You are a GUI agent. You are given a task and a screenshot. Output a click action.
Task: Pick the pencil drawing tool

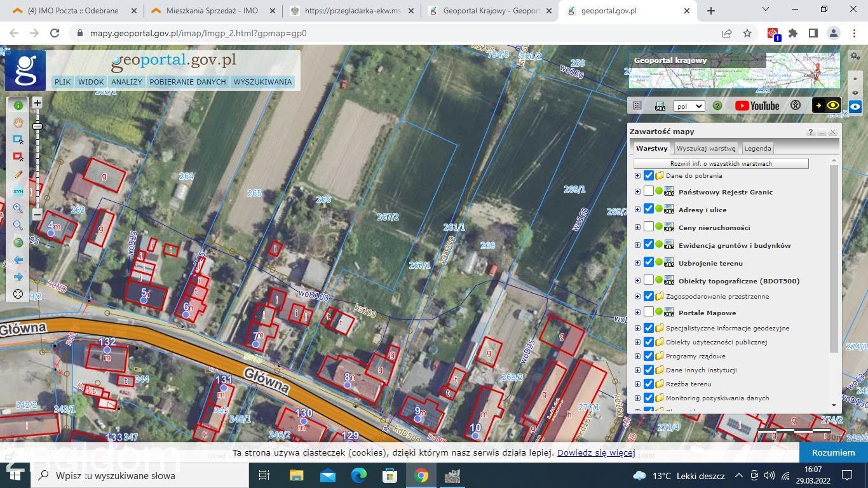18,174
